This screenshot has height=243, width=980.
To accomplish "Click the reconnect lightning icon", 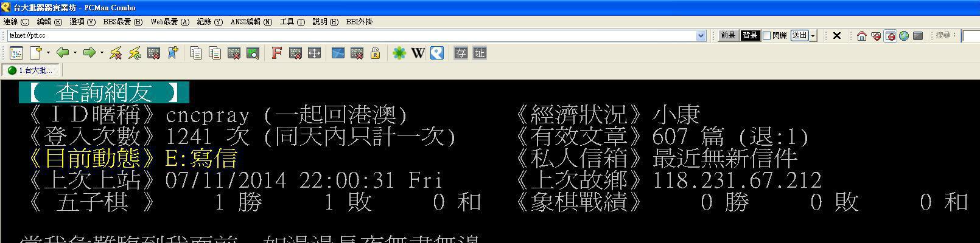I will [135, 53].
